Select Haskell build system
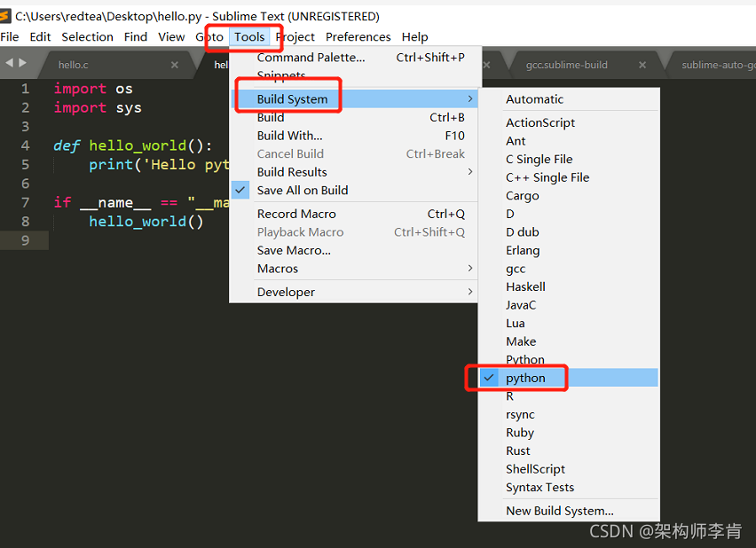This screenshot has height=548, width=756. click(569, 286)
